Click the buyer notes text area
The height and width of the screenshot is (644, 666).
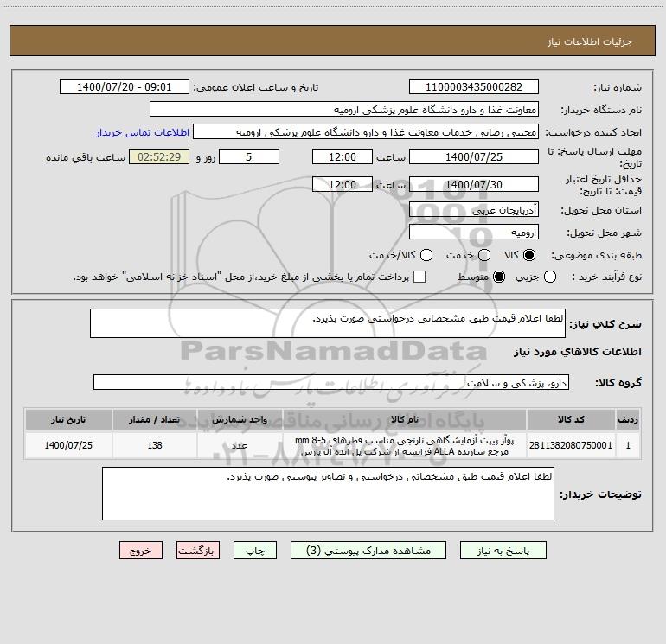[328, 494]
